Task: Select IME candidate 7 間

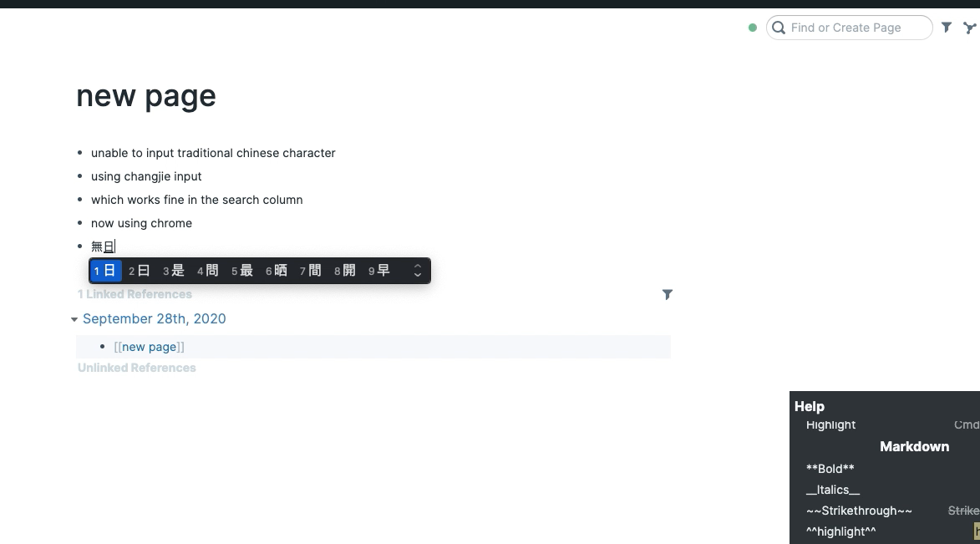Action: (x=311, y=271)
